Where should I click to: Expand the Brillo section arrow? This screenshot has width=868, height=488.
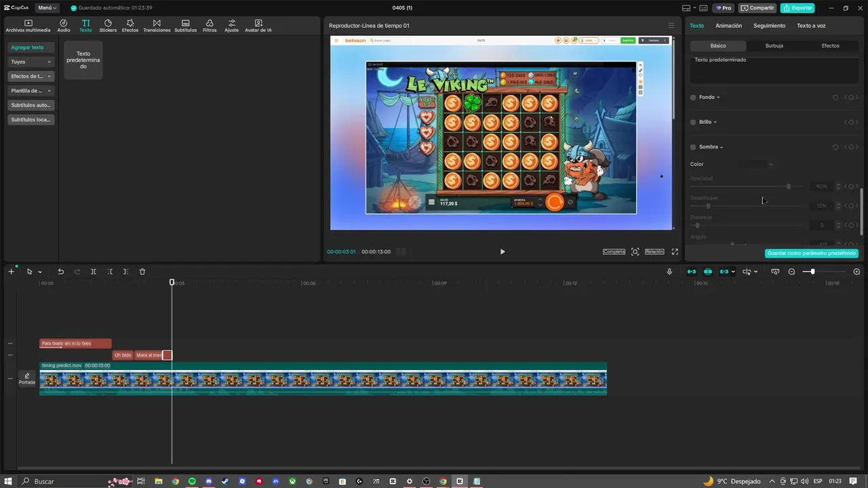[x=715, y=122]
